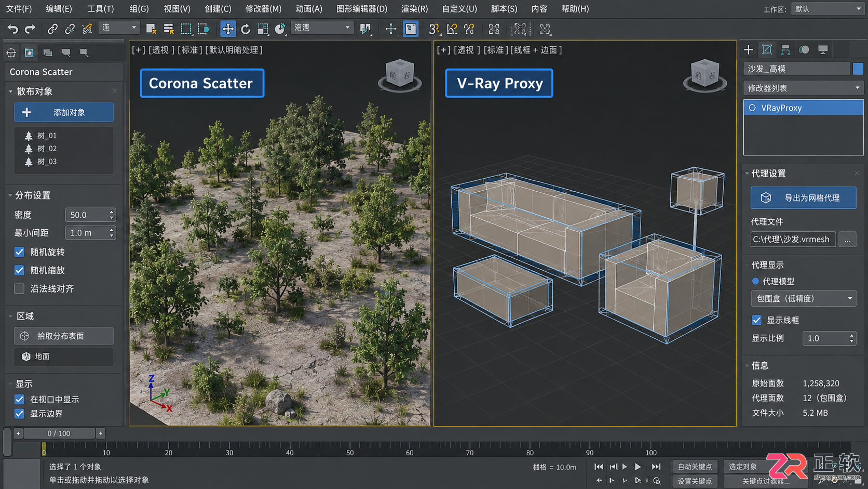
Task: Click the 添加对象 button
Action: (x=64, y=112)
